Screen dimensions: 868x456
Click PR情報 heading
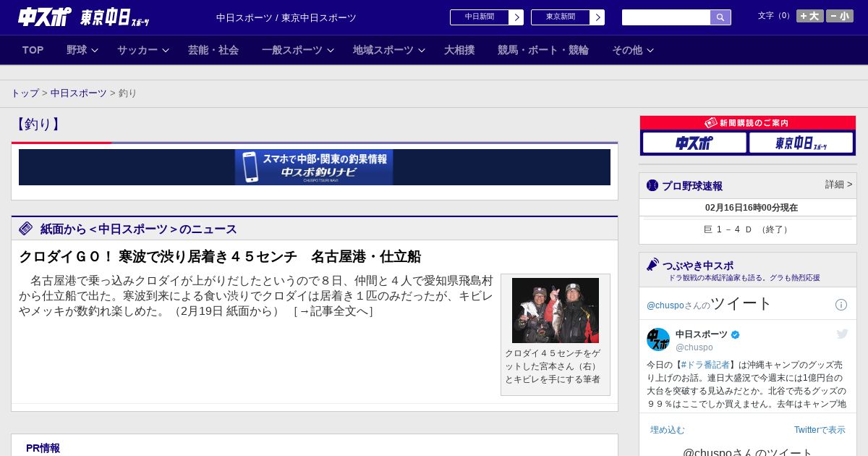tap(43, 448)
